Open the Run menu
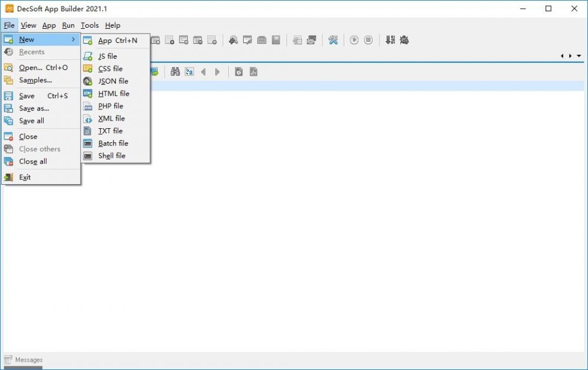The height and width of the screenshot is (370, 588). click(68, 25)
